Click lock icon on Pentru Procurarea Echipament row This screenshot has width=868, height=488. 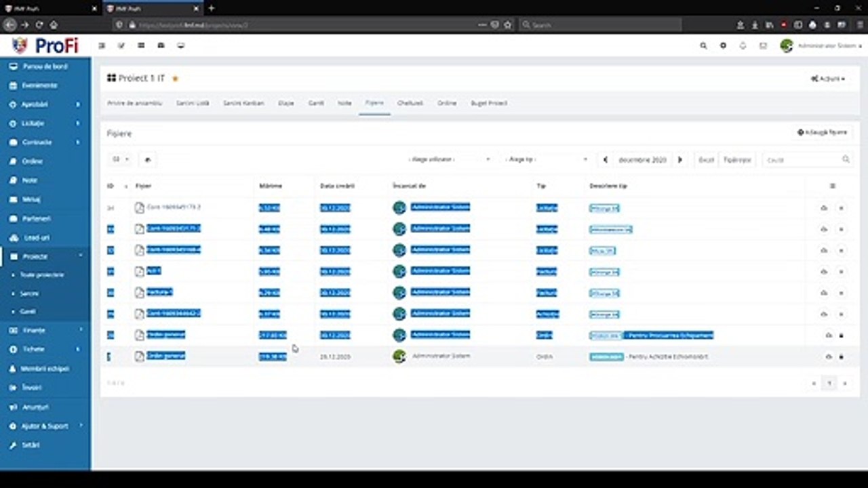pyautogui.click(x=842, y=335)
